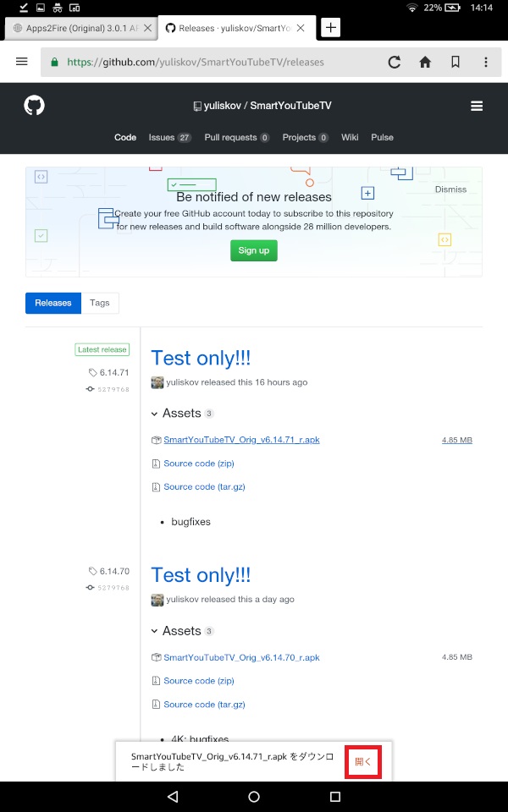Viewport: 508px width, 812px height.
Task: Collapse Assets section of 6.14.71 release
Action: tap(182, 414)
